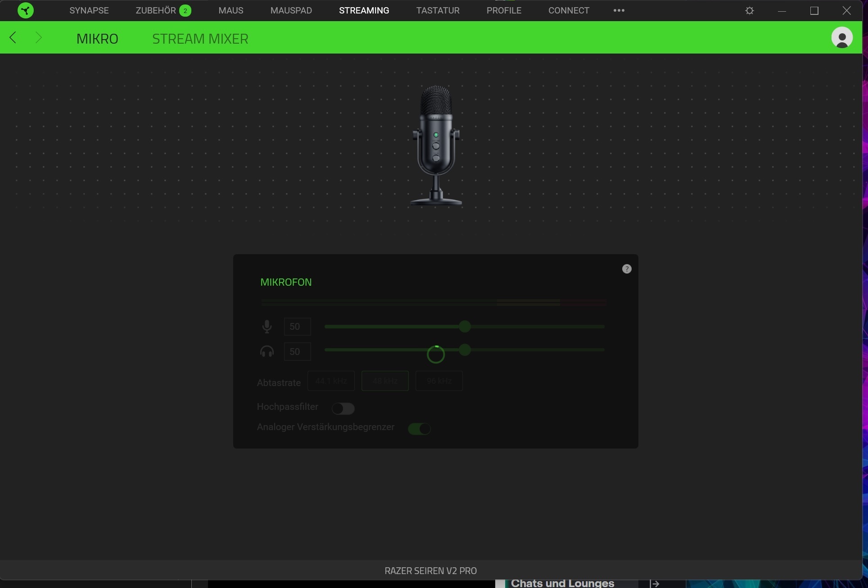
Task: Open the MIKROFON help question mark
Action: 627,269
